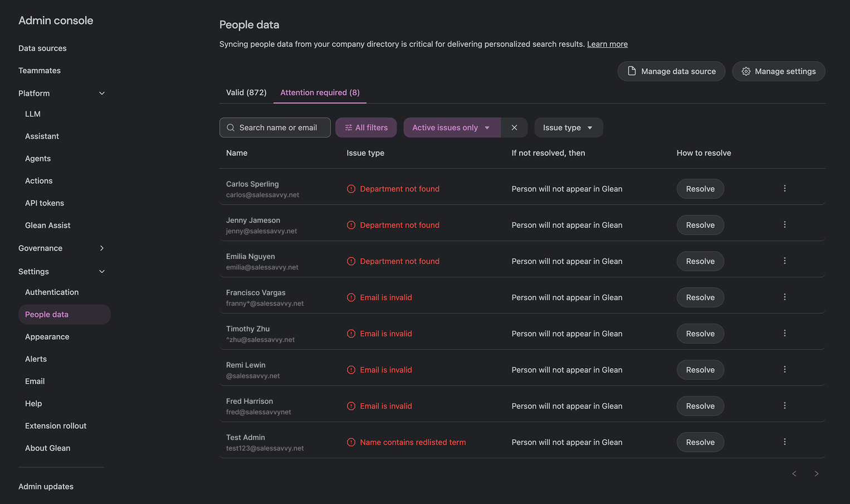Switch to the Valid (872) tab

(246, 92)
